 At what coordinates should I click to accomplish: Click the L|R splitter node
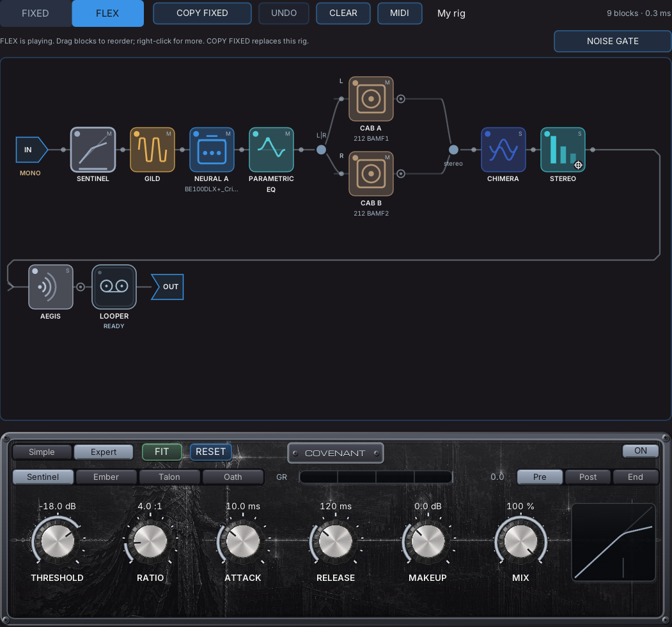tap(321, 150)
